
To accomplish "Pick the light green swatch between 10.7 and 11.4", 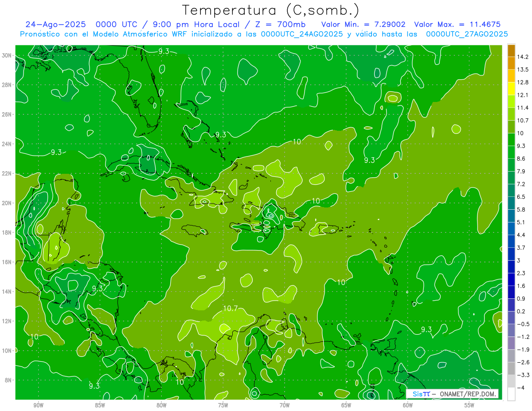I will 511,114.
